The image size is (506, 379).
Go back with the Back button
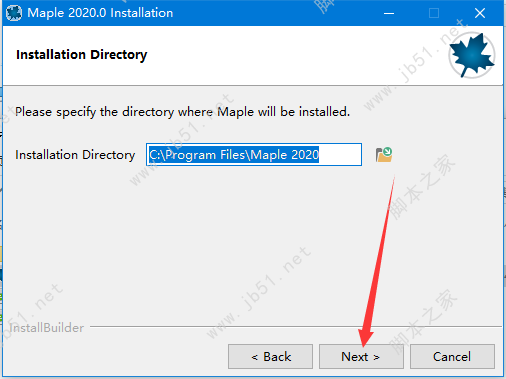coord(270,357)
